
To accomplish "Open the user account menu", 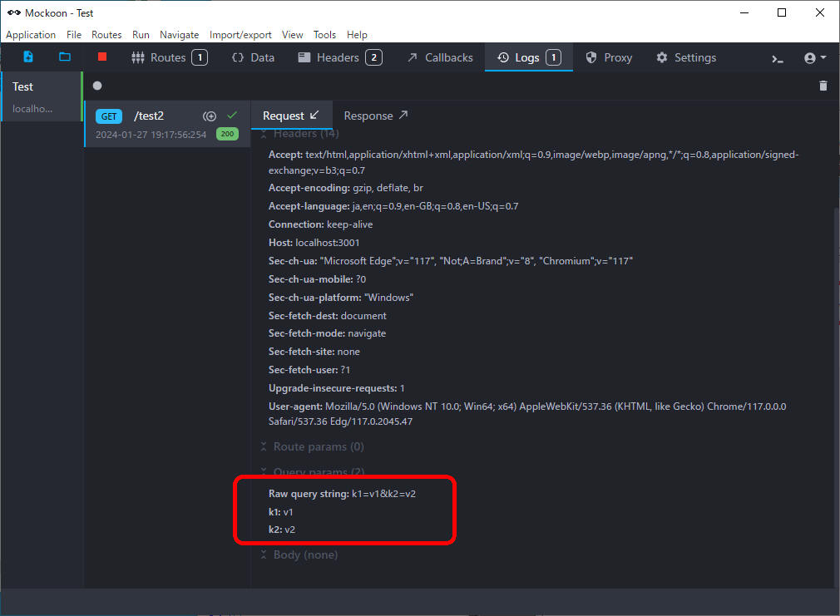I will (x=814, y=58).
